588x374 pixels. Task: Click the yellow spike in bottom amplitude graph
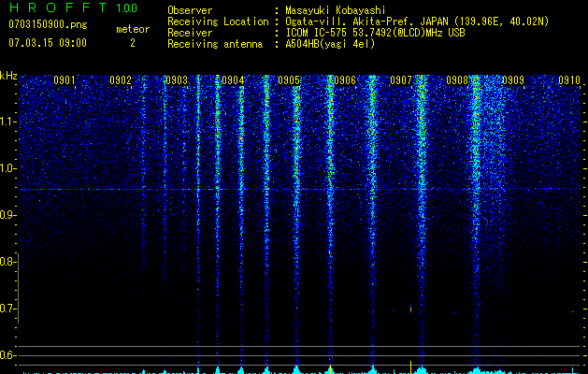pos(411,367)
